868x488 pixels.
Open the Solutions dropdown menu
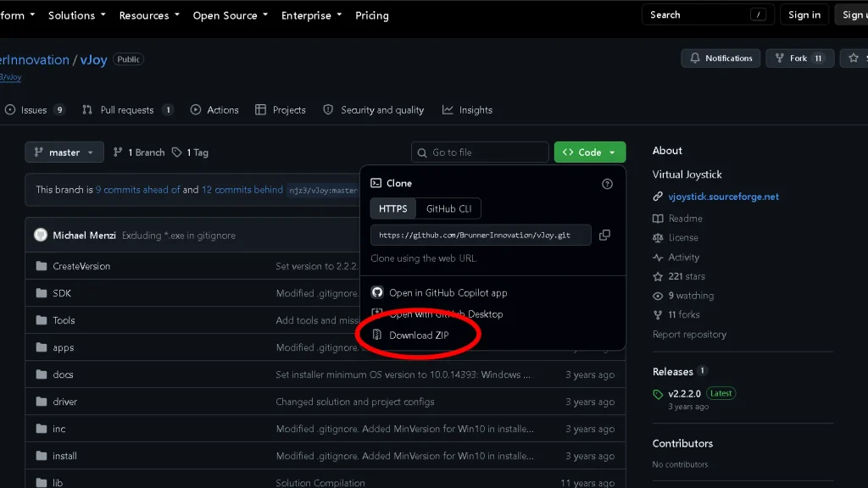76,15
